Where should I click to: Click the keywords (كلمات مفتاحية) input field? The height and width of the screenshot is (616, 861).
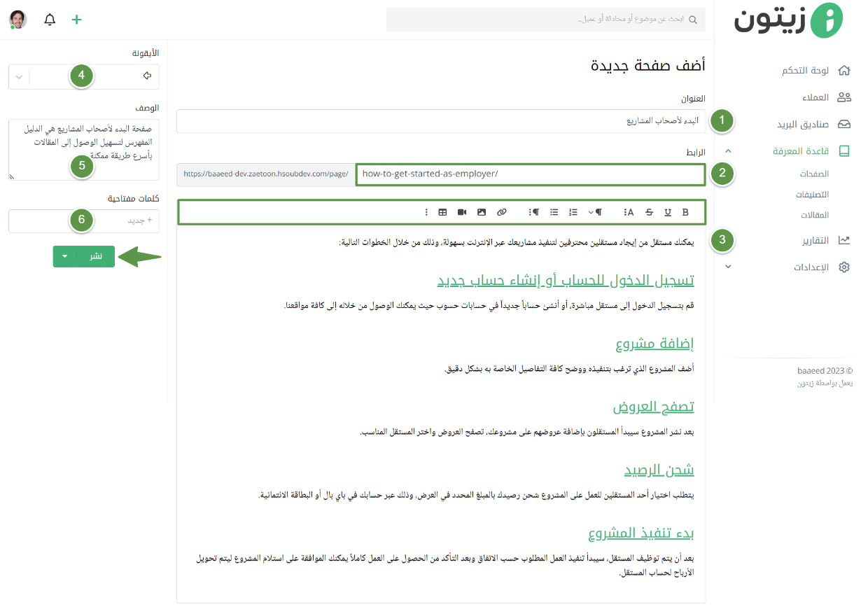(x=84, y=221)
